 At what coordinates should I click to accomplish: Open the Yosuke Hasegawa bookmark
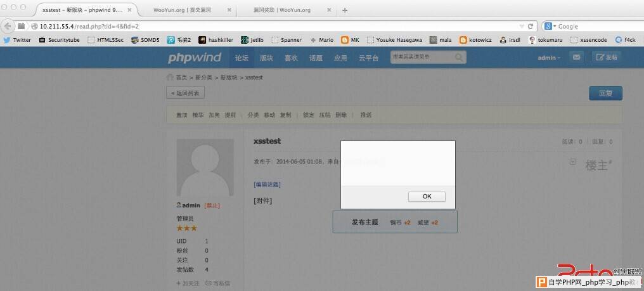(395, 40)
